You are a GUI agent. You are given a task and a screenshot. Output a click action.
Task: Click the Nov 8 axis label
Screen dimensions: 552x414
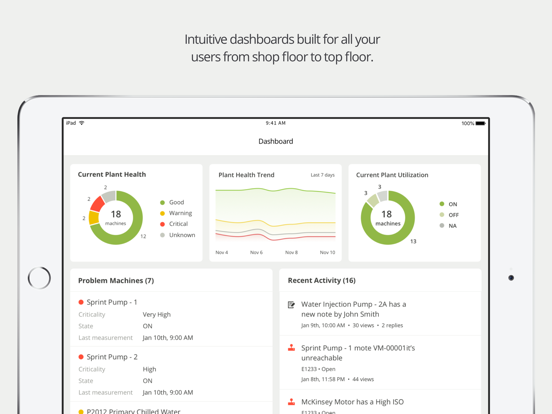pyautogui.click(x=291, y=252)
